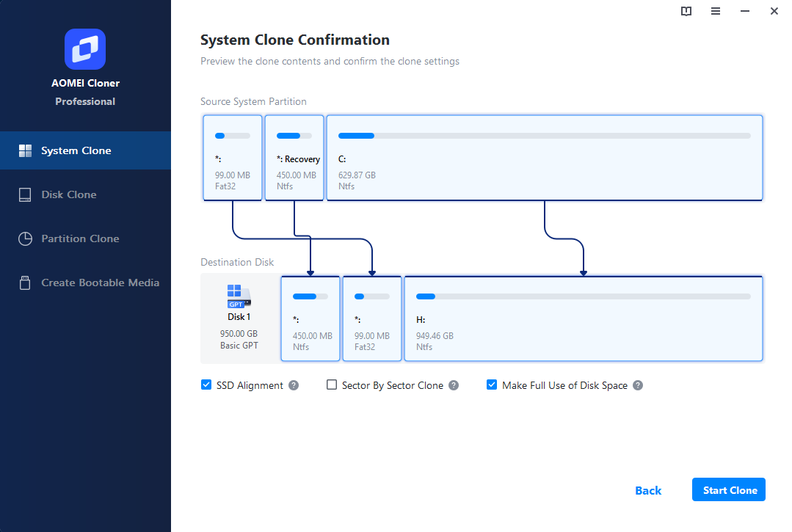The height and width of the screenshot is (532, 792).
Task: Open the System Clone menu item
Action: click(x=85, y=150)
